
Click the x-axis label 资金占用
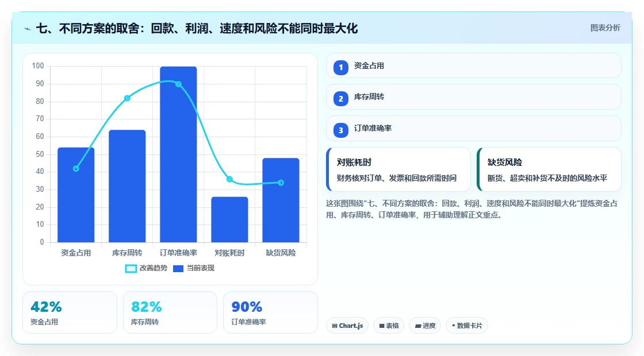coord(76,253)
